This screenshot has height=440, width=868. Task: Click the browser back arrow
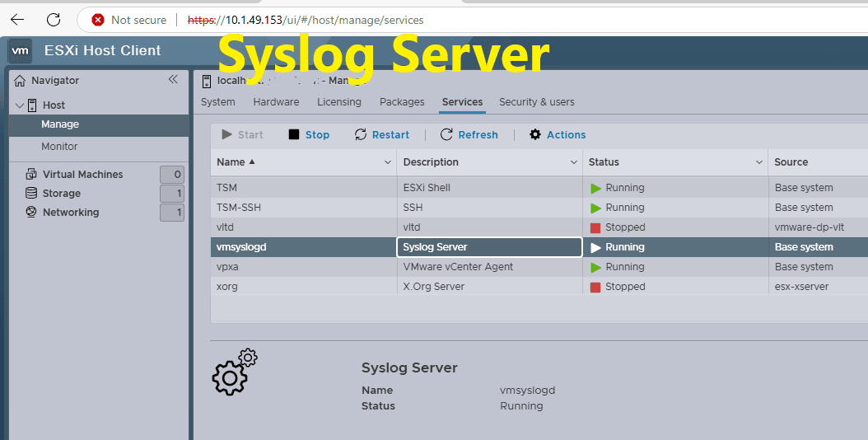[x=17, y=20]
